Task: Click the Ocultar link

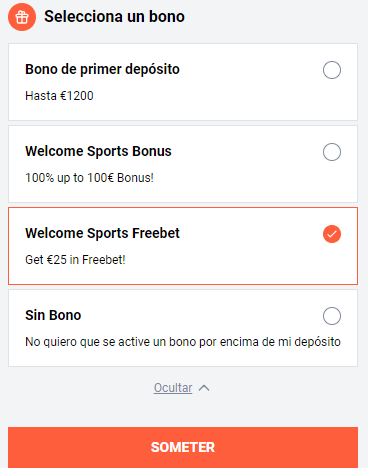Action: [x=173, y=388]
